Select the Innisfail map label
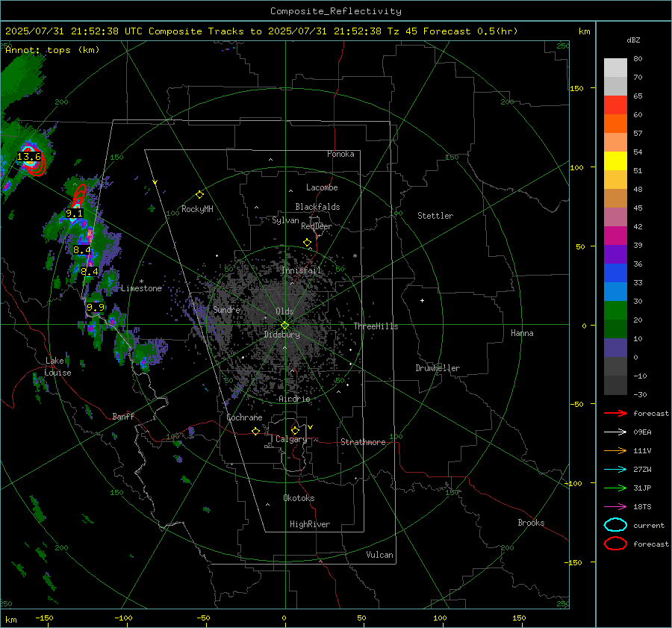The height and width of the screenshot is (628, 672). coord(301,270)
